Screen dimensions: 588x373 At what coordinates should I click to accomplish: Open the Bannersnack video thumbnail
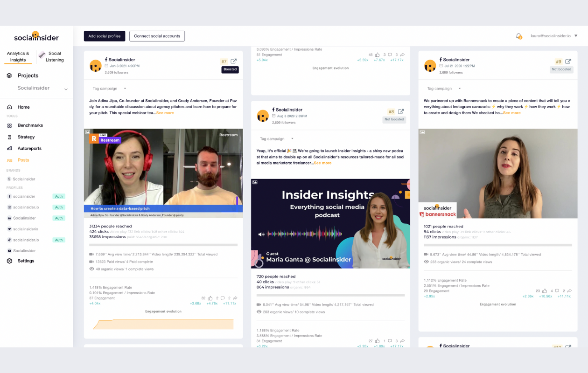click(x=498, y=173)
